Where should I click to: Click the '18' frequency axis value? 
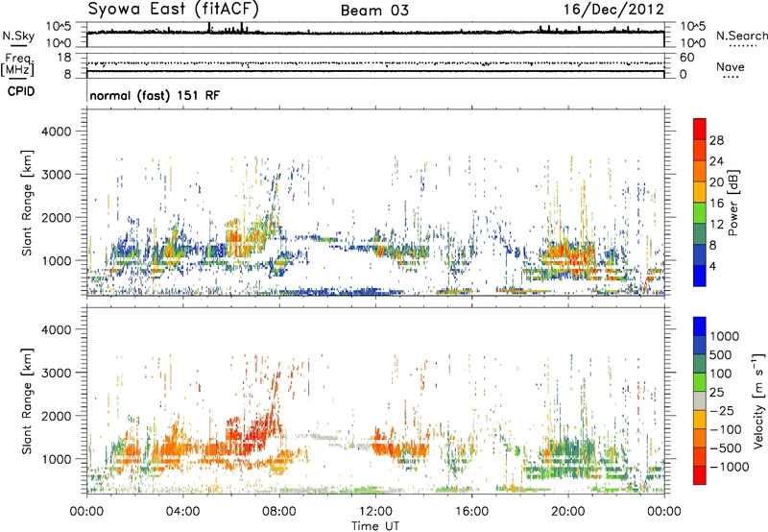(x=64, y=58)
